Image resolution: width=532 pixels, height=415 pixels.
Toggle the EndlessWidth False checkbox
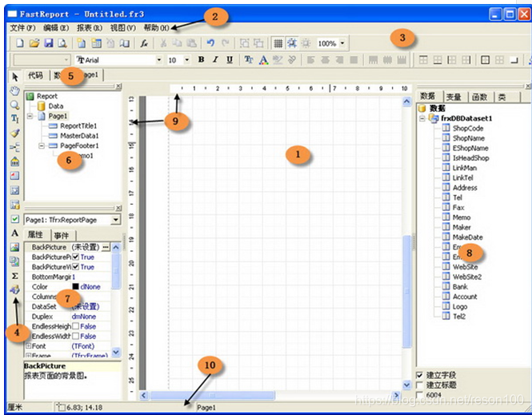point(76,336)
